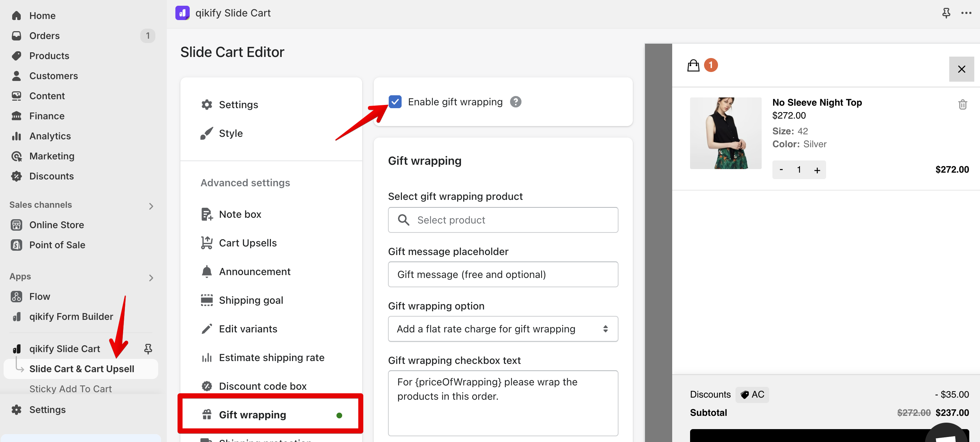This screenshot has height=442, width=980.
Task: Click the qikify Slide Cart sidebar link
Action: (x=64, y=349)
